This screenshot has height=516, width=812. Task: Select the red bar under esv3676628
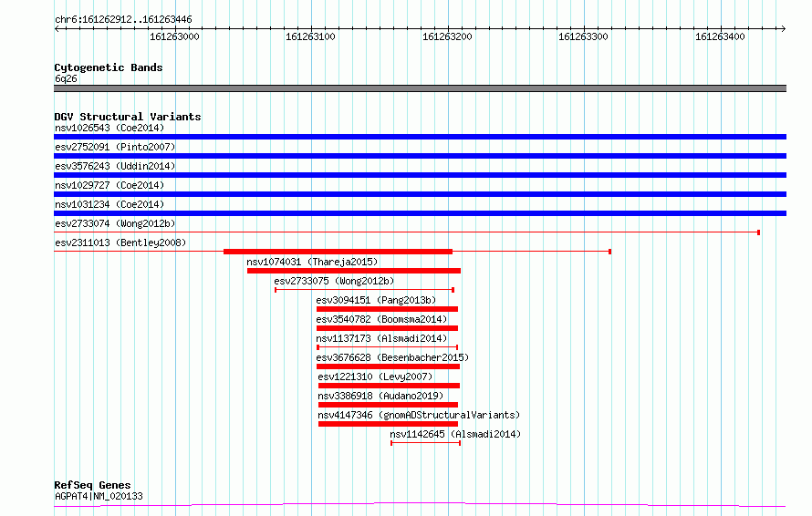pyautogui.click(x=389, y=366)
